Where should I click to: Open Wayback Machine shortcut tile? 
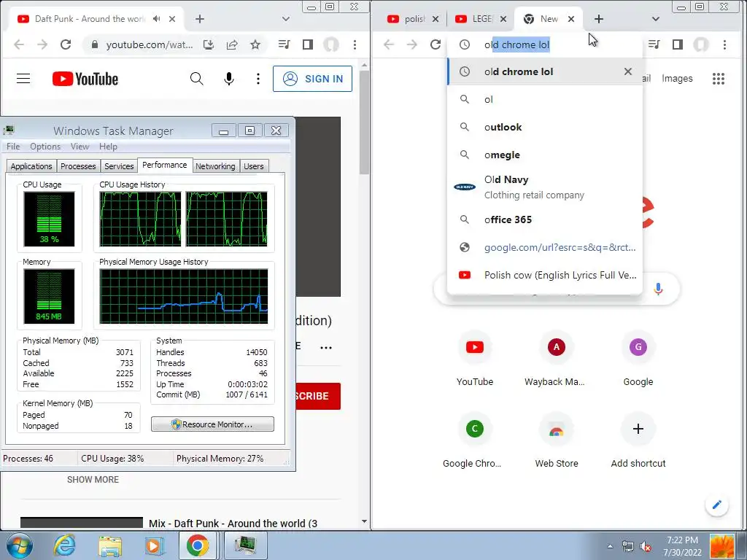556,358
